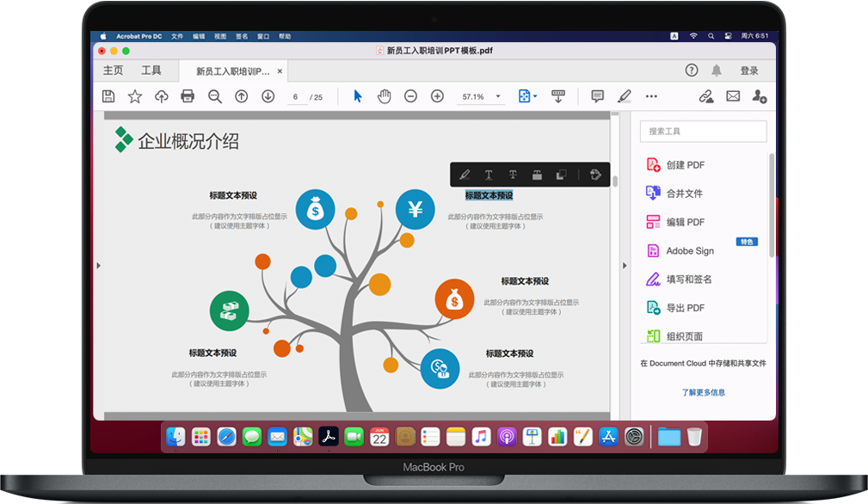Open help question mark icon
This screenshot has width=868, height=504.
click(x=692, y=71)
